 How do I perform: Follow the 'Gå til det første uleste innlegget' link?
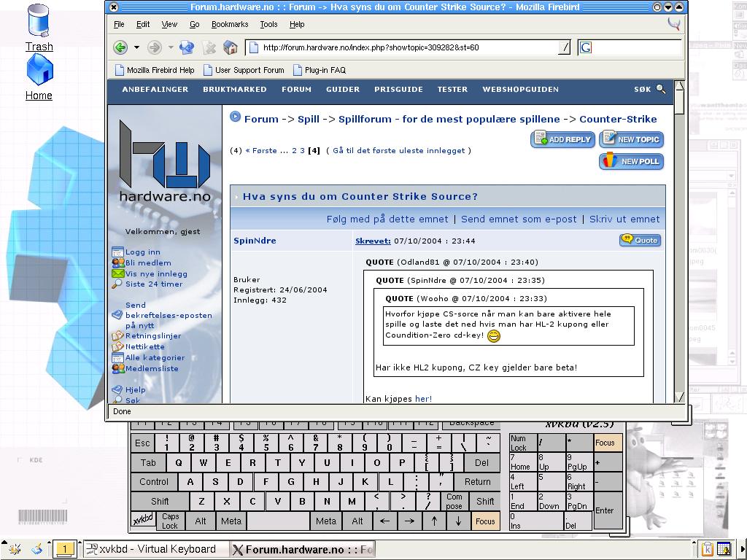pyautogui.click(x=399, y=150)
